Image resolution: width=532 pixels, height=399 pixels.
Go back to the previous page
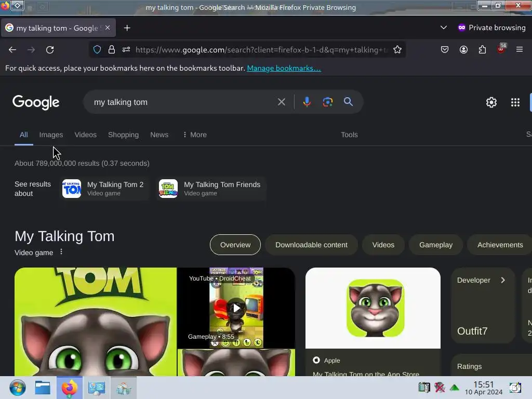click(12, 50)
